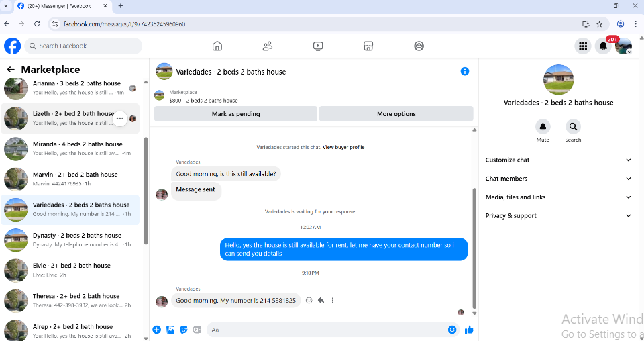Image resolution: width=644 pixels, height=341 pixels.
Task: Click the 'Variedades · 2 beds 2 baths house' chat header title
Action: 231,72
